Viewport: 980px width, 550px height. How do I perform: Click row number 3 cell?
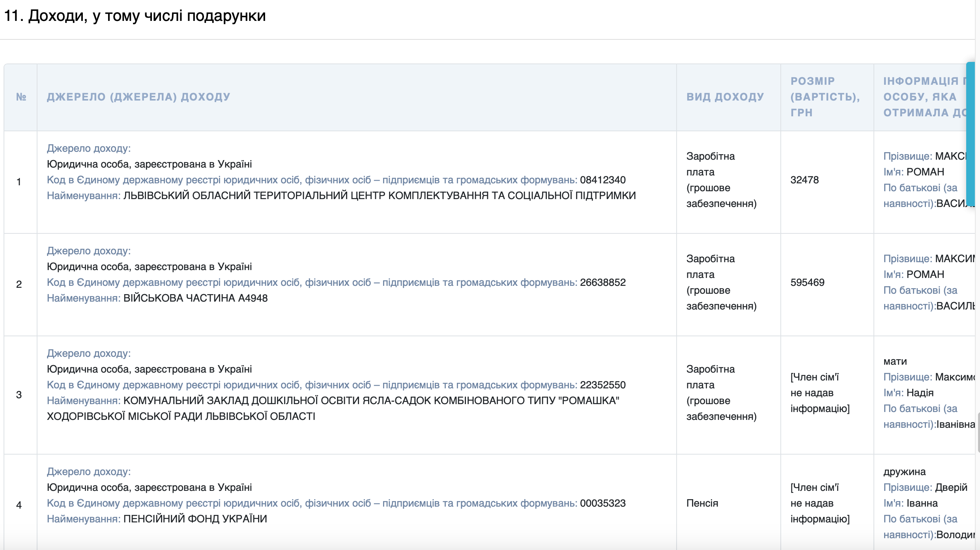point(19,395)
